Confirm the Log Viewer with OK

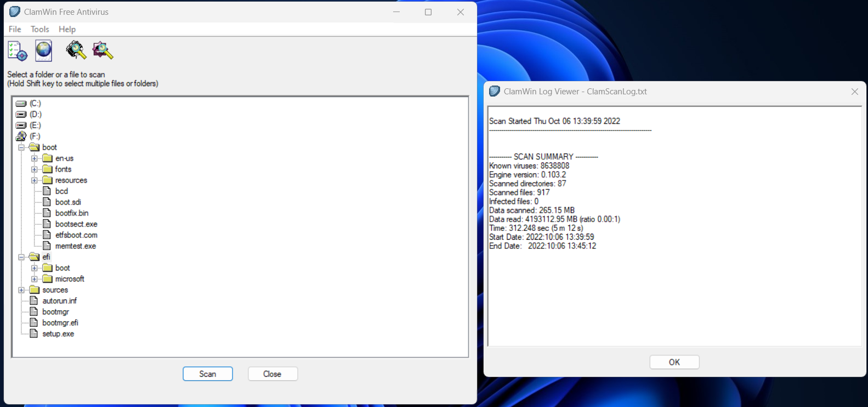[x=674, y=362]
